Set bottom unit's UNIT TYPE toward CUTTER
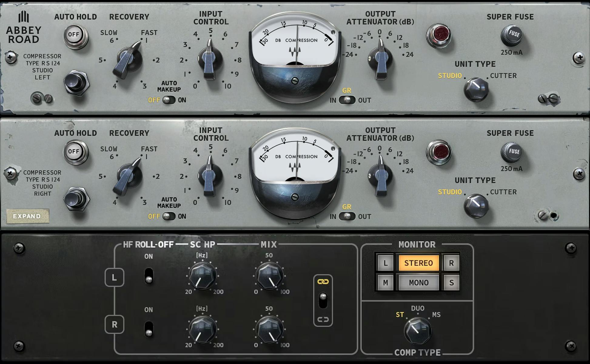Image resolution: width=590 pixels, height=364 pixels. coord(477,206)
